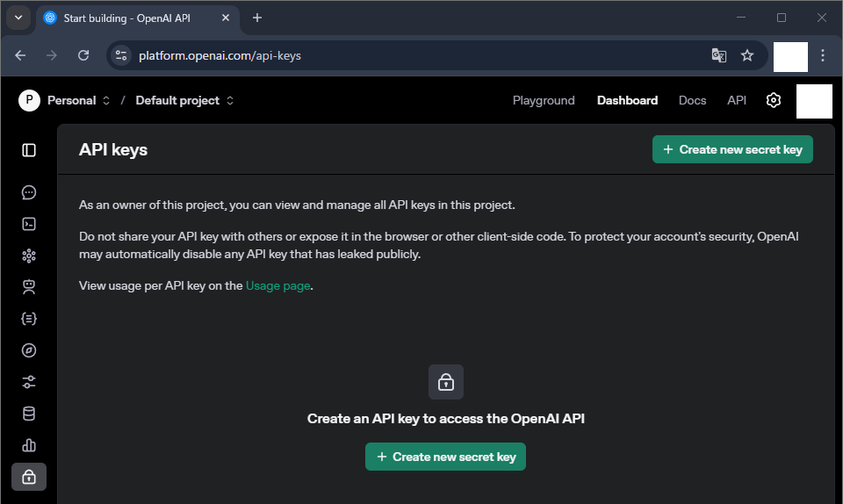This screenshot has height=504, width=843.
Task: Open the curly braces sidebar icon
Action: pos(29,319)
